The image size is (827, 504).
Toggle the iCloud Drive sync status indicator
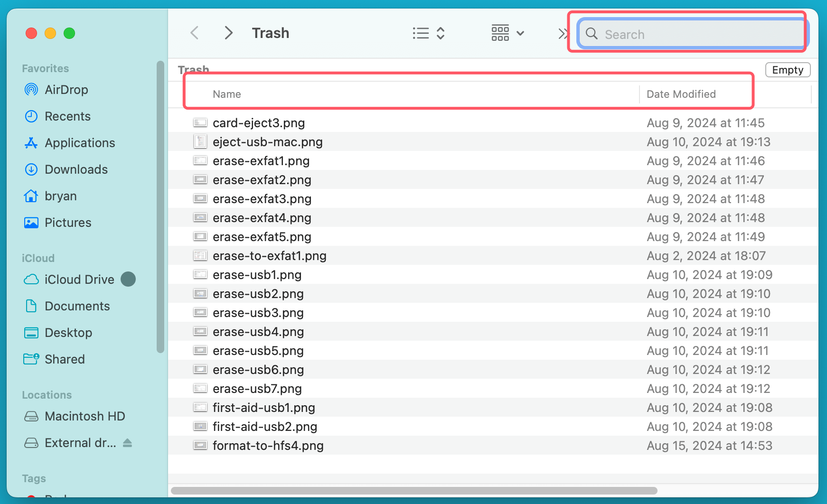(x=128, y=279)
